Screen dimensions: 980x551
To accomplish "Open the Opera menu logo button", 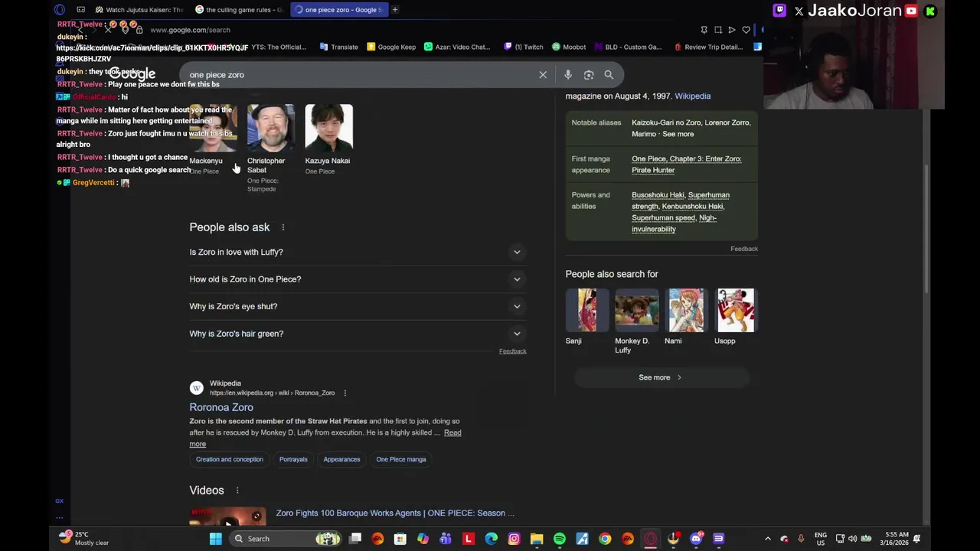I will pos(60,10).
